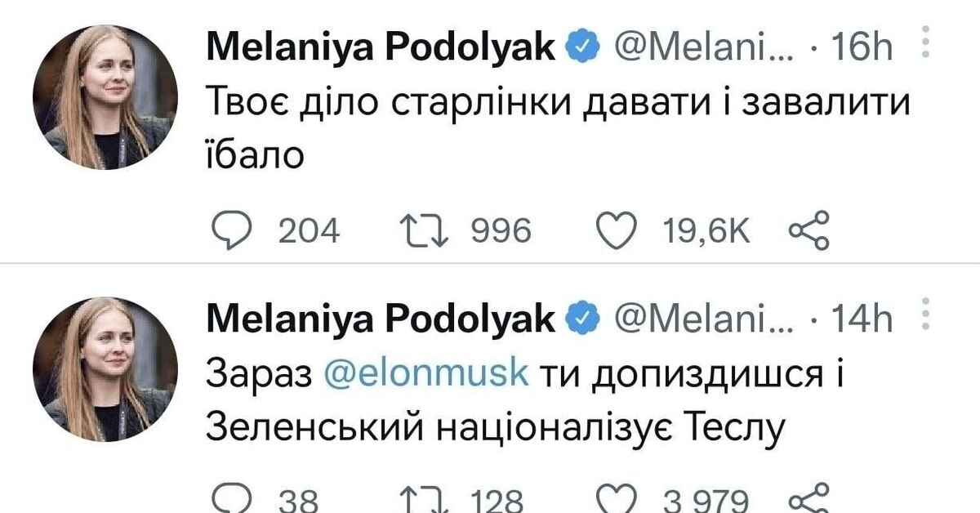Click the profile avatar on the first tweet
This screenshot has height=513, width=980.
point(105,96)
